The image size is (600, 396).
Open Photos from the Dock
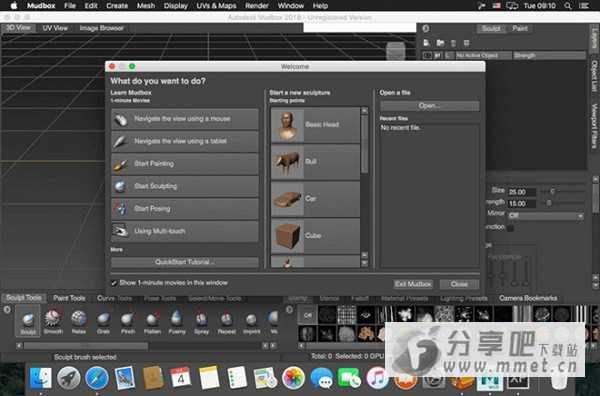click(x=293, y=378)
